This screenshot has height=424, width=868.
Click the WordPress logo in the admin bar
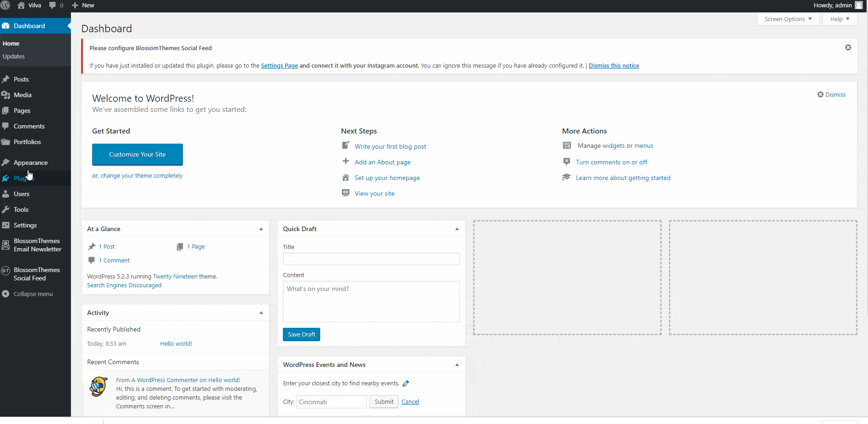[x=6, y=6]
